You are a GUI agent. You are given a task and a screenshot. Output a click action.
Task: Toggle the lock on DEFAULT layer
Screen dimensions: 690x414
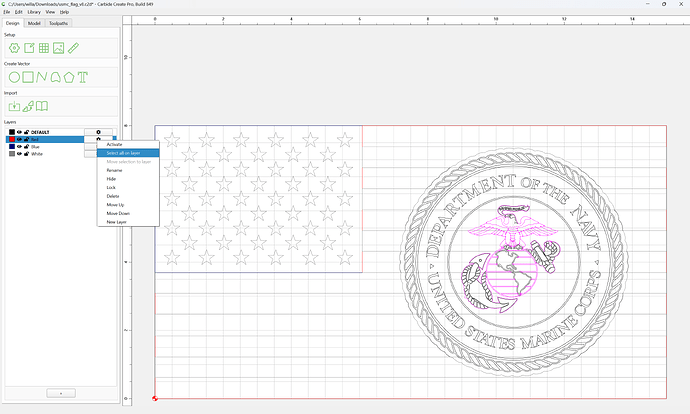pos(26,132)
